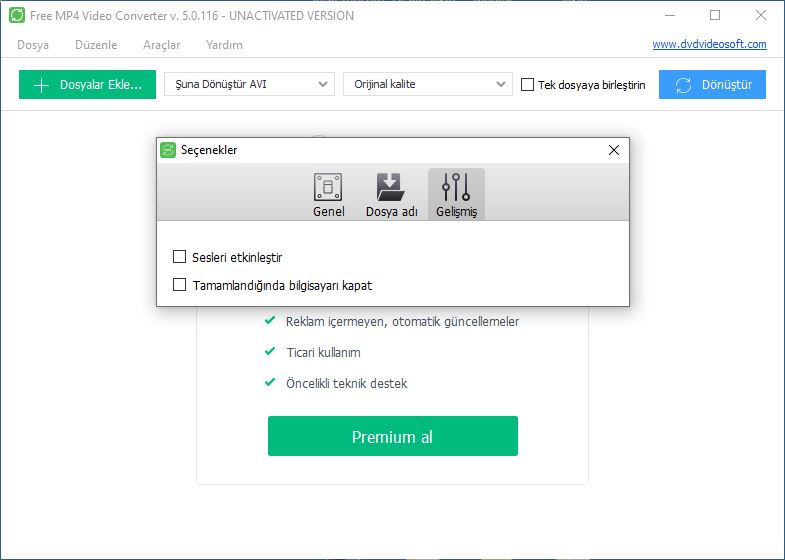The image size is (785, 560).
Task: Open the Yardım menu
Action: tap(224, 45)
